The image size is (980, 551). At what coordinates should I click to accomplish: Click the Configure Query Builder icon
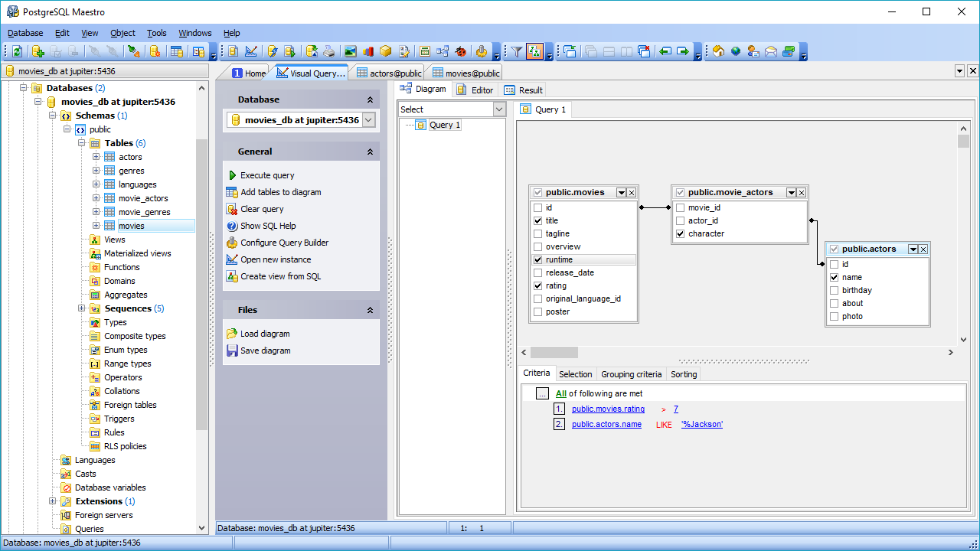[233, 243]
